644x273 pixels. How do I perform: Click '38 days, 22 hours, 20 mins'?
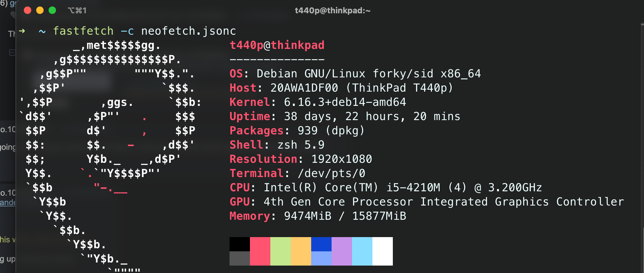372,116
